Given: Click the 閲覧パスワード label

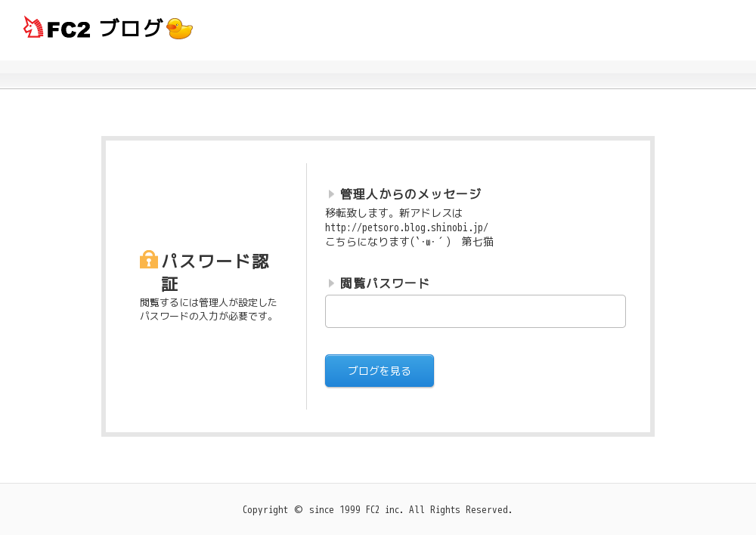Looking at the screenshot, I should click(385, 283).
